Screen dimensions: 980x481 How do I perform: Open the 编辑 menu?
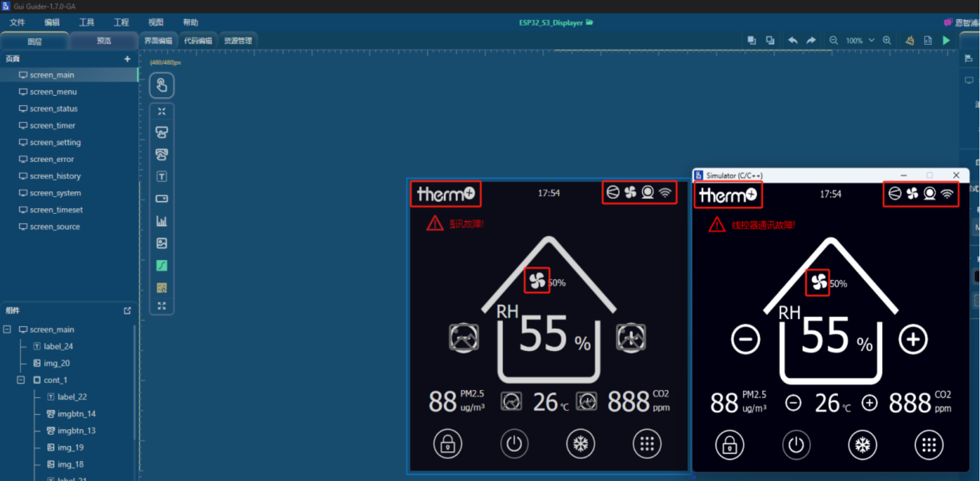click(52, 22)
